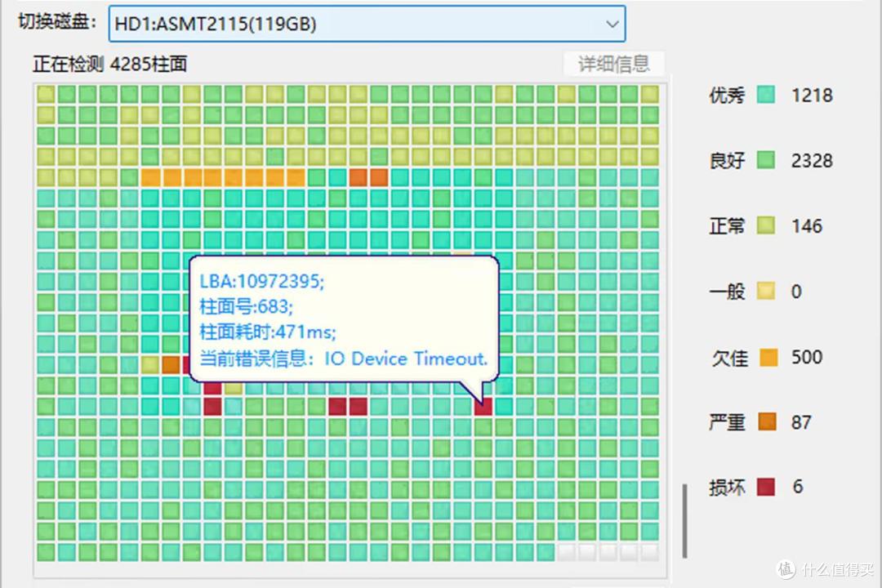The width and height of the screenshot is (882, 588).
Task: Select the 正常 legend label
Action: point(727,226)
